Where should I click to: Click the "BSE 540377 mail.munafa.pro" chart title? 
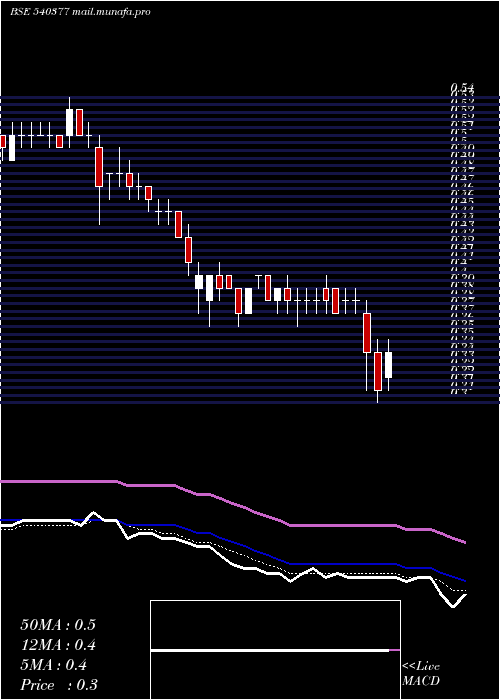point(80,12)
